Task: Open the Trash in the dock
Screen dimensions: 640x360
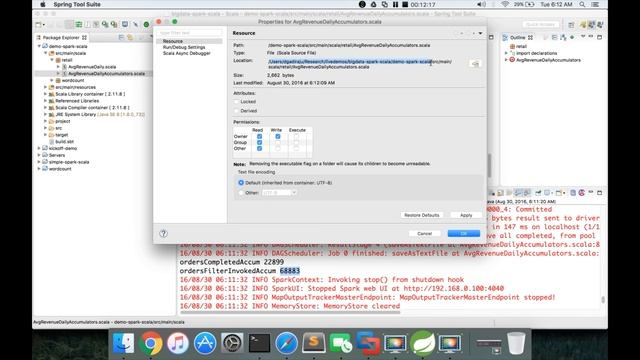Action: (x=516, y=343)
